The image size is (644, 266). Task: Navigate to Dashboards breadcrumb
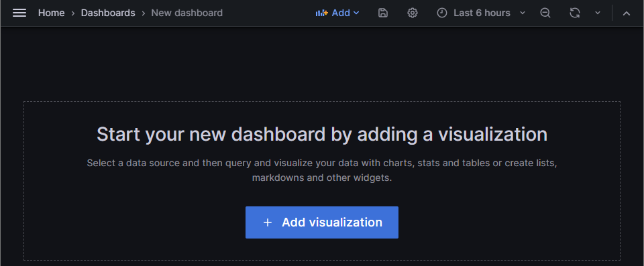pos(108,13)
